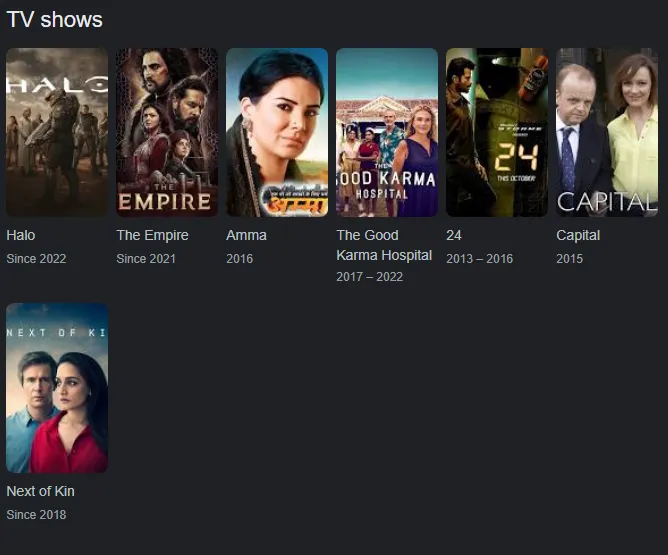Open the Halo show poster
This screenshot has width=668, height=555.
[x=57, y=132]
